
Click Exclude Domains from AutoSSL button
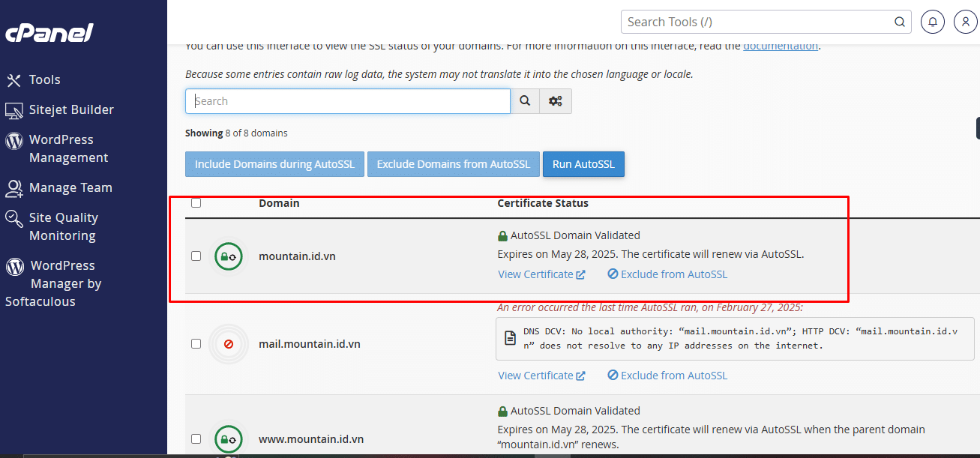[x=454, y=164]
